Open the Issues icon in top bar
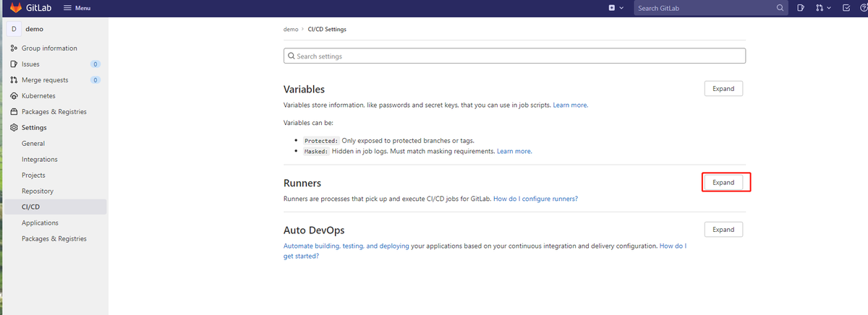Image resolution: width=868 pixels, height=315 pixels. pos(801,8)
